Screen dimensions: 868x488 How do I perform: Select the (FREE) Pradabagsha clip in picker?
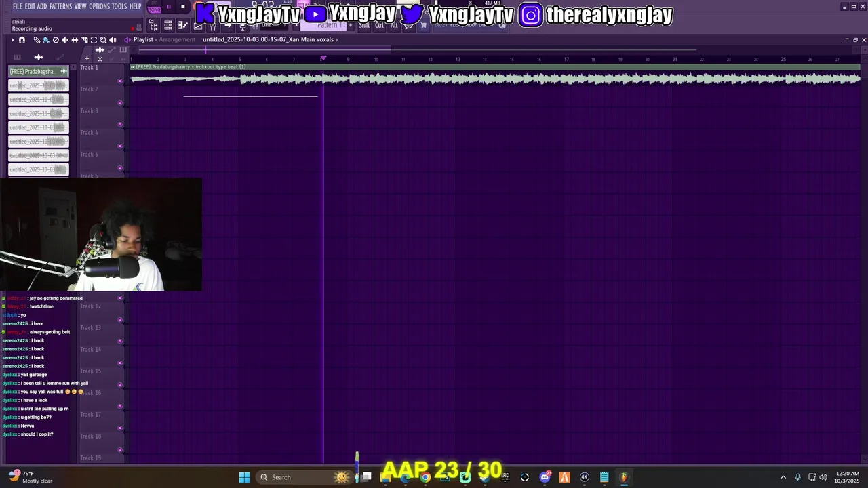(39, 71)
